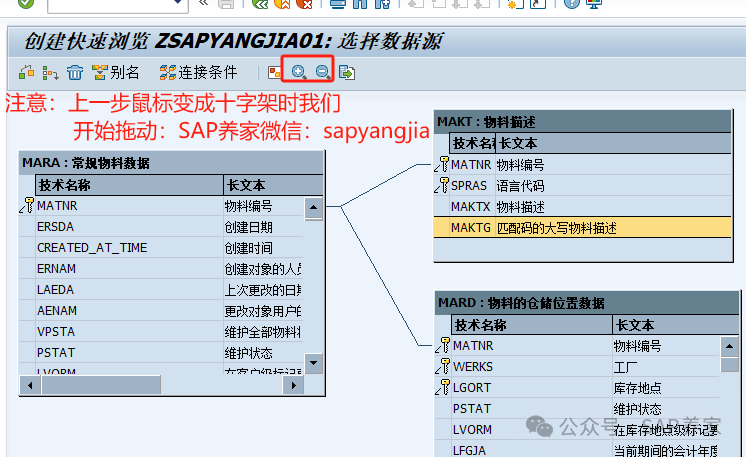746x457 pixels.
Task: Click the 别名 alias button
Action: click(116, 73)
